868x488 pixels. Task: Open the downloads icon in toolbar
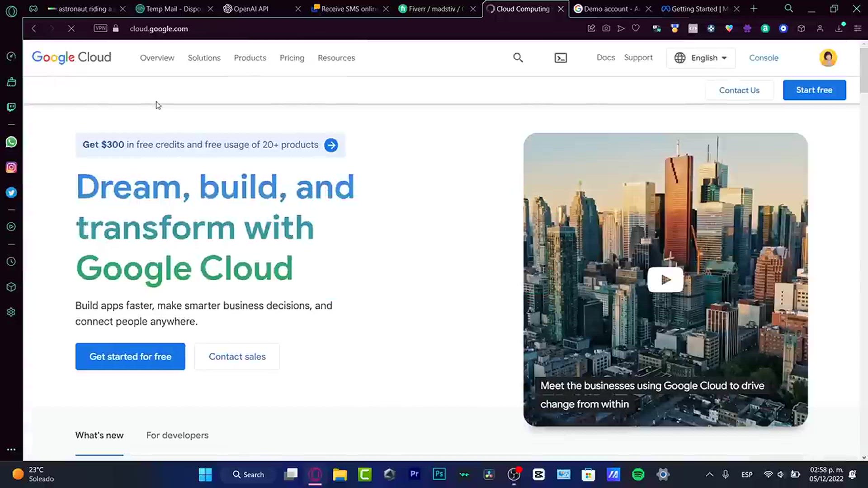coord(839,28)
